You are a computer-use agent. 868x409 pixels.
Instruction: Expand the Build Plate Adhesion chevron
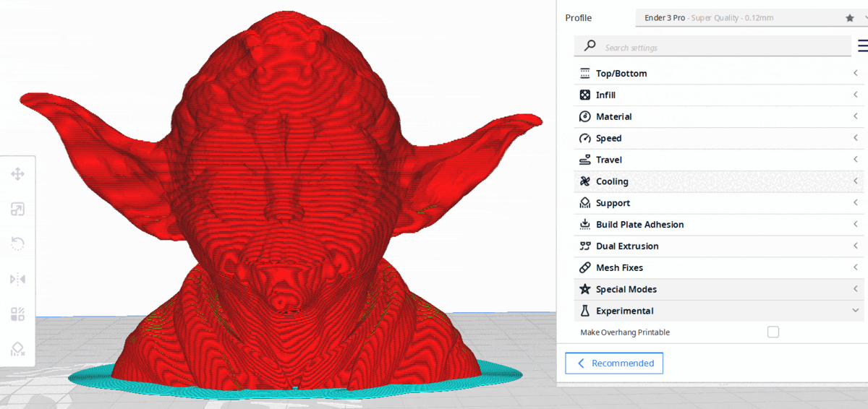click(x=856, y=225)
